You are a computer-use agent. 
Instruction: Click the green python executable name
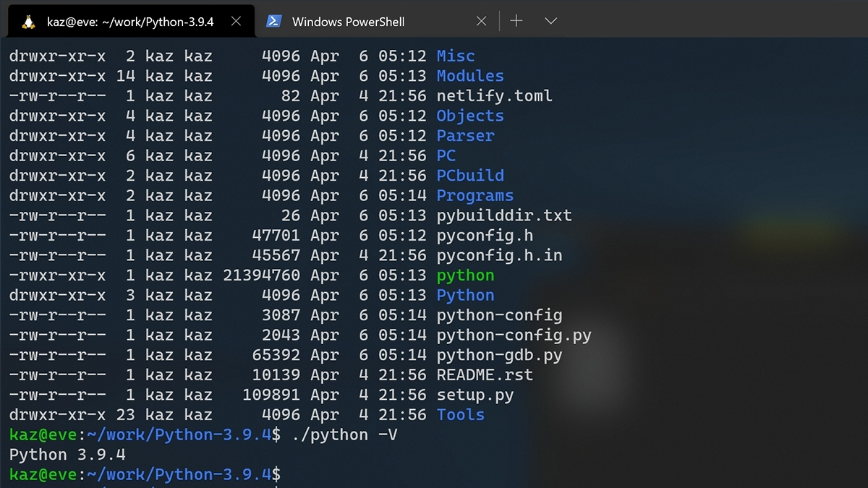(x=466, y=275)
